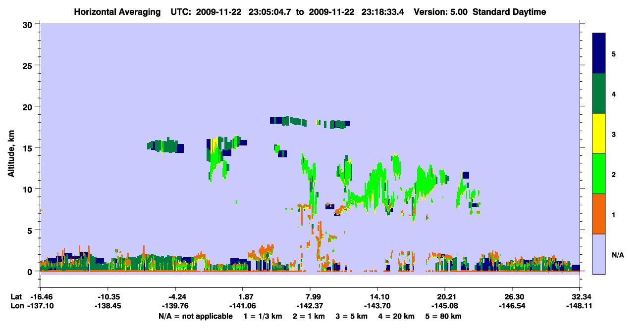Click the end time '23:18:33.4'
644x330 pixels.
point(382,12)
